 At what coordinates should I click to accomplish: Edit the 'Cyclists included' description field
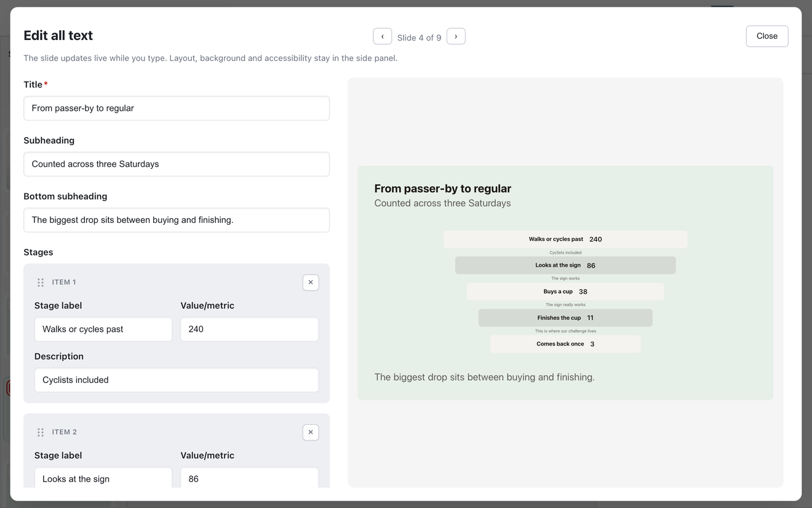177,380
